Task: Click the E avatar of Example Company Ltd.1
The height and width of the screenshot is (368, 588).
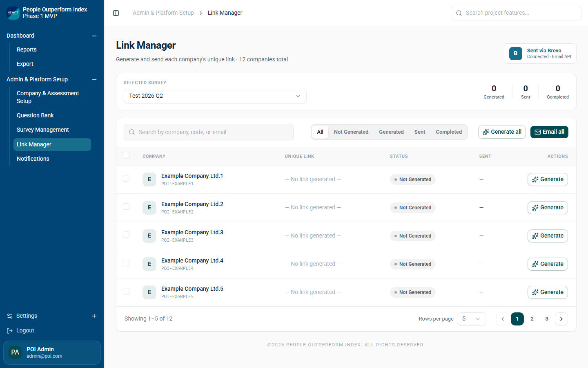Action: pos(149,180)
